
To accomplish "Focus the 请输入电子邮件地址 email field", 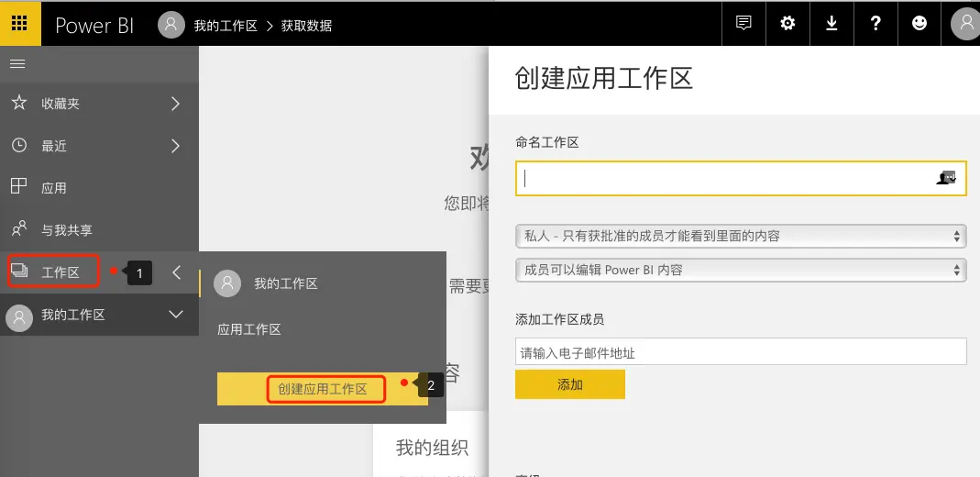I will pyautogui.click(x=742, y=352).
